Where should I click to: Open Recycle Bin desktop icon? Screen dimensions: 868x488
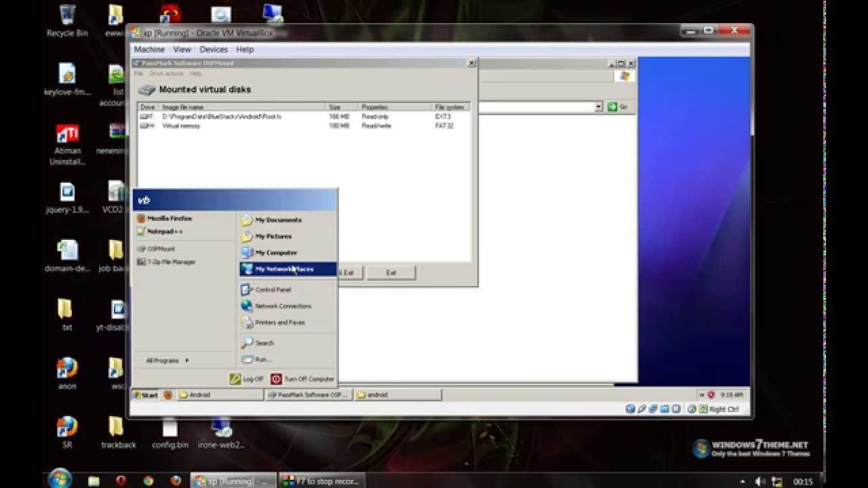click(67, 20)
